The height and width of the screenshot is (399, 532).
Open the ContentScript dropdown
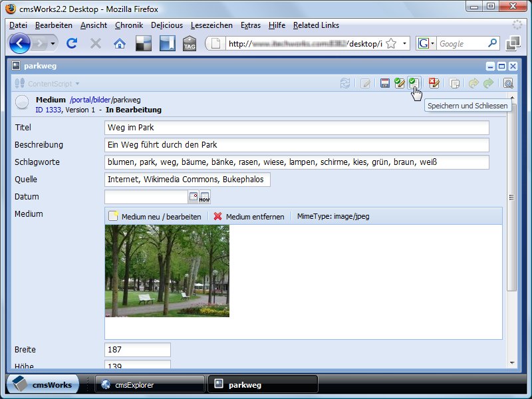pos(47,84)
